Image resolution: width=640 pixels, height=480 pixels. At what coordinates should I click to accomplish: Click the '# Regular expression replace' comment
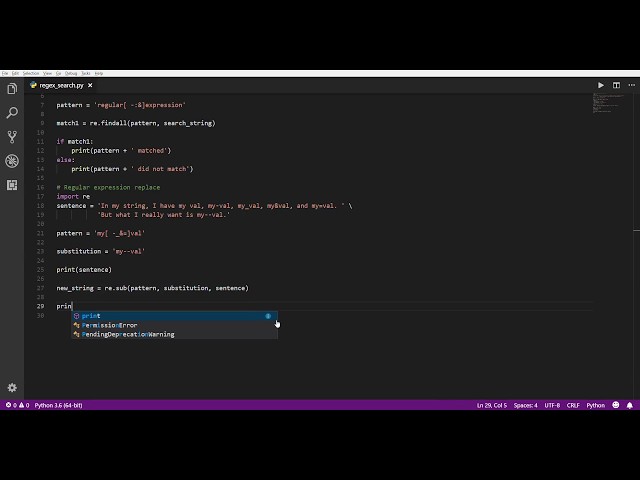coord(108,187)
